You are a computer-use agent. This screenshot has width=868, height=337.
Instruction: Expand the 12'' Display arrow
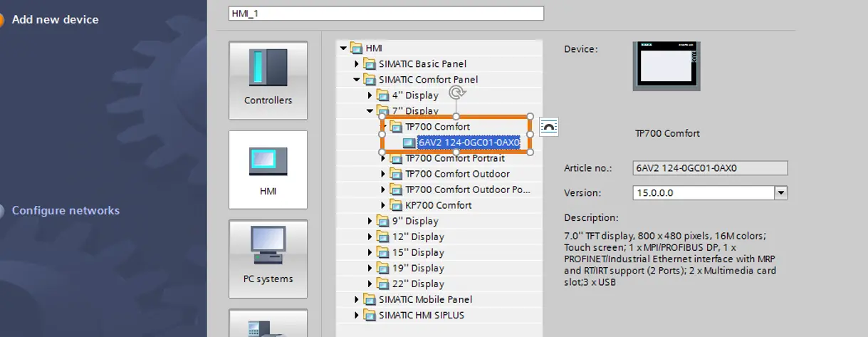[x=370, y=237]
